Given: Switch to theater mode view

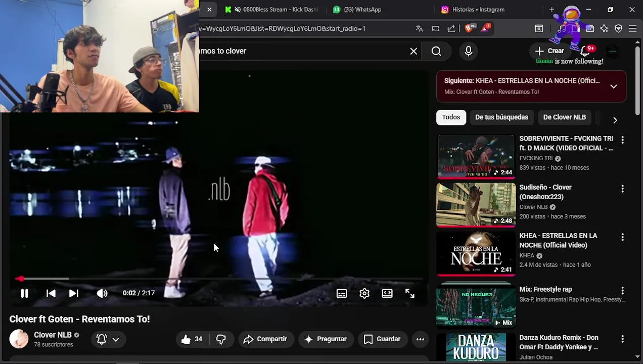Looking at the screenshot, I should (387, 293).
